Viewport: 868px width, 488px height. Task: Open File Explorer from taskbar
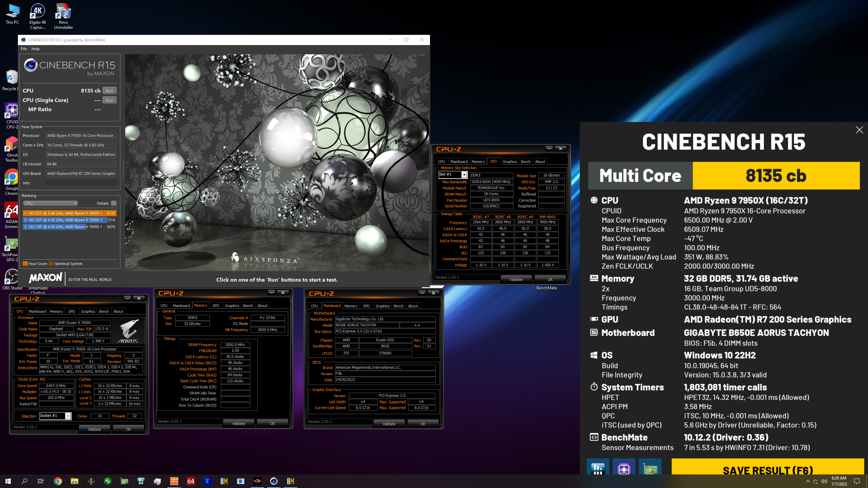[75, 481]
